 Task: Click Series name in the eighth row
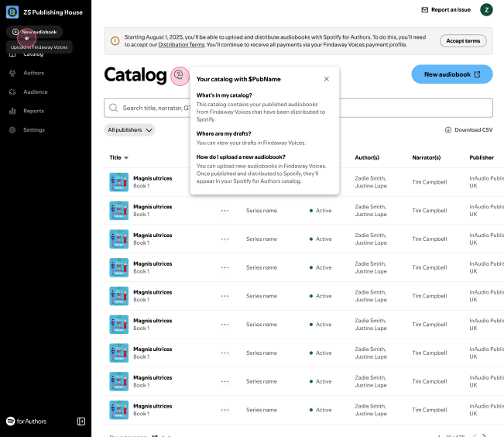pyautogui.click(x=262, y=381)
